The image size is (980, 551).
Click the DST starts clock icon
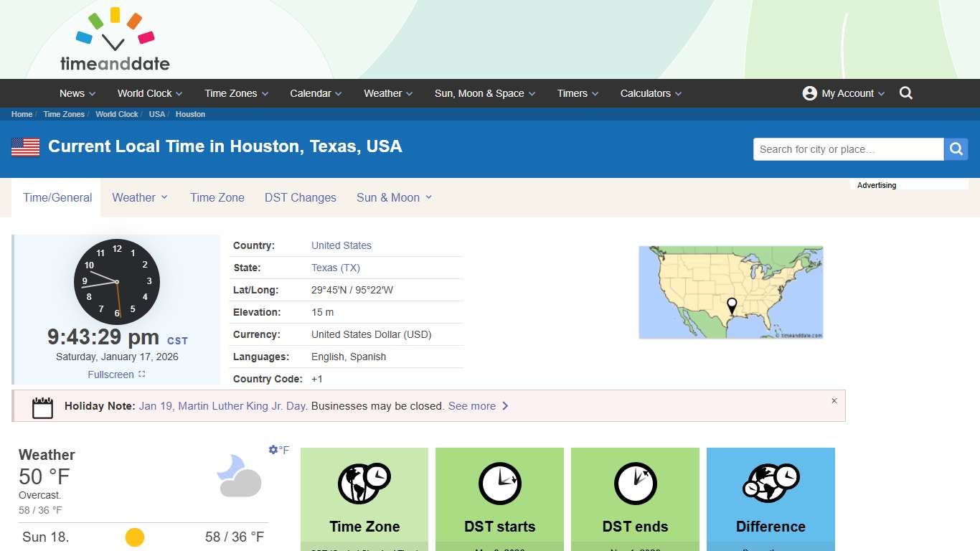[x=499, y=483]
